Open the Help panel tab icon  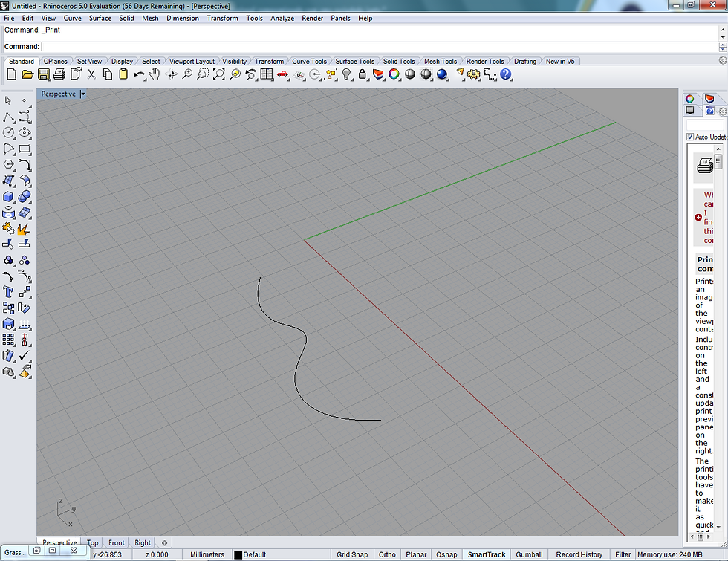click(709, 111)
